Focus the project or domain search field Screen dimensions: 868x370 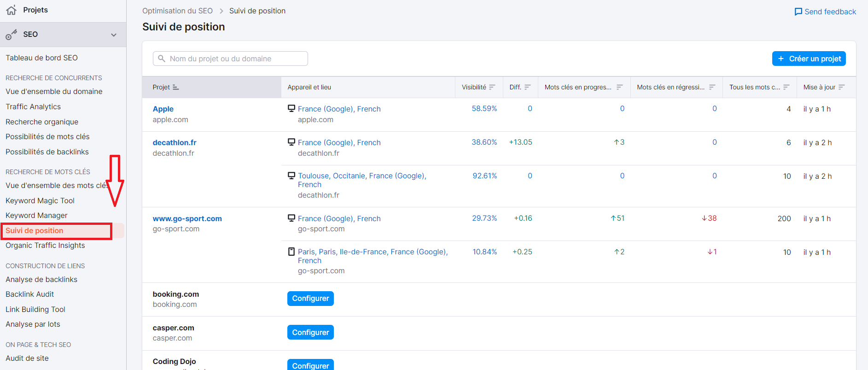coord(230,59)
